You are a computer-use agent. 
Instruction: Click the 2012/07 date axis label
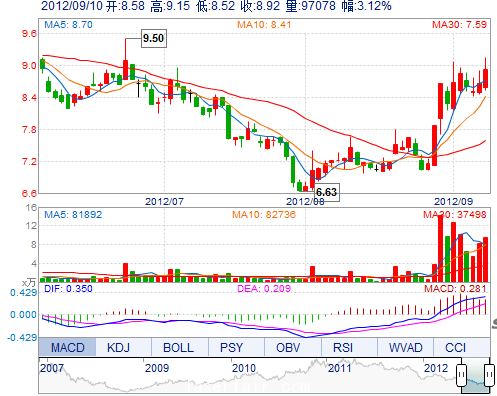pyautogui.click(x=164, y=201)
